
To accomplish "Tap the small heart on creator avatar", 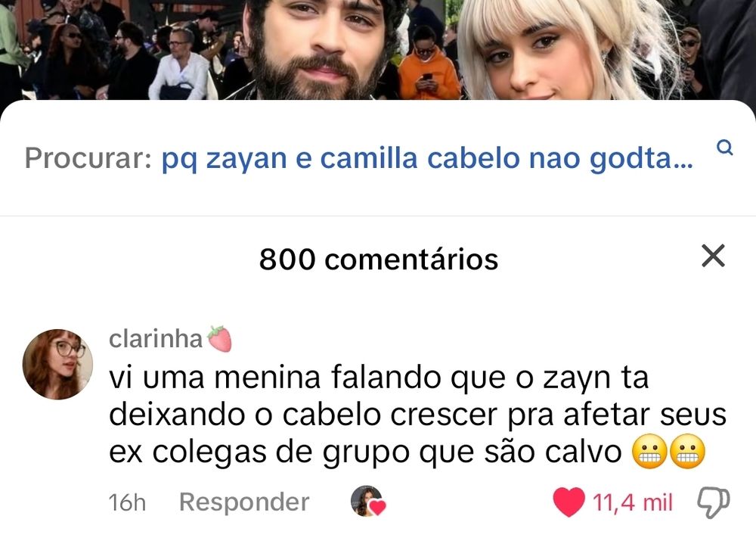I will point(377,508).
